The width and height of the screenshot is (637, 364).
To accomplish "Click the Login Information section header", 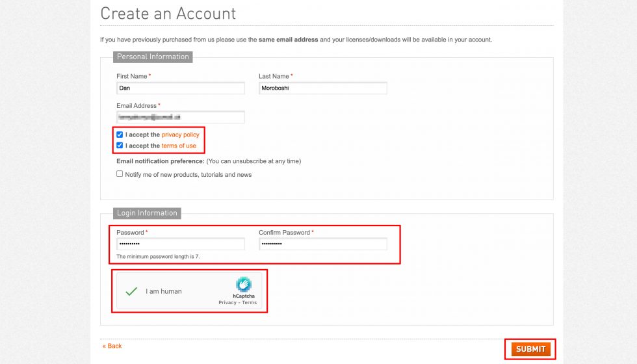I will pos(147,213).
